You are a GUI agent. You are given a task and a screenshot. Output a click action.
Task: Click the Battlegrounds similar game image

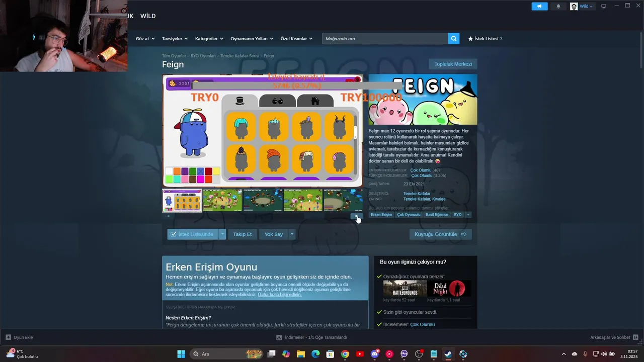[405, 289]
